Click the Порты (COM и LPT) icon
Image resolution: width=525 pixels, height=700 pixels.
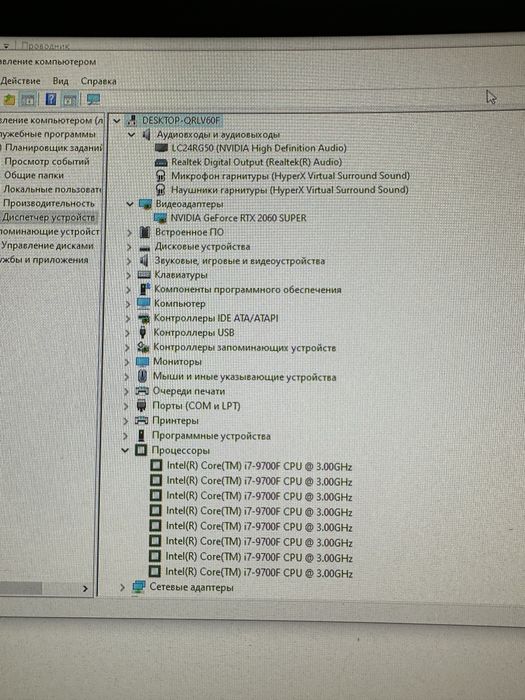point(142,406)
